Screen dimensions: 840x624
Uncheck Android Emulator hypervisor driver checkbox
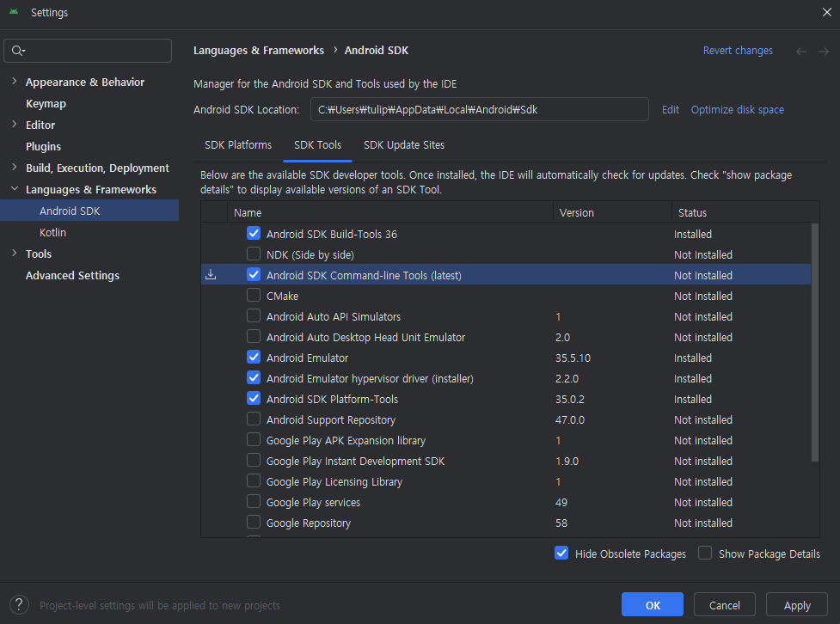pyautogui.click(x=254, y=377)
